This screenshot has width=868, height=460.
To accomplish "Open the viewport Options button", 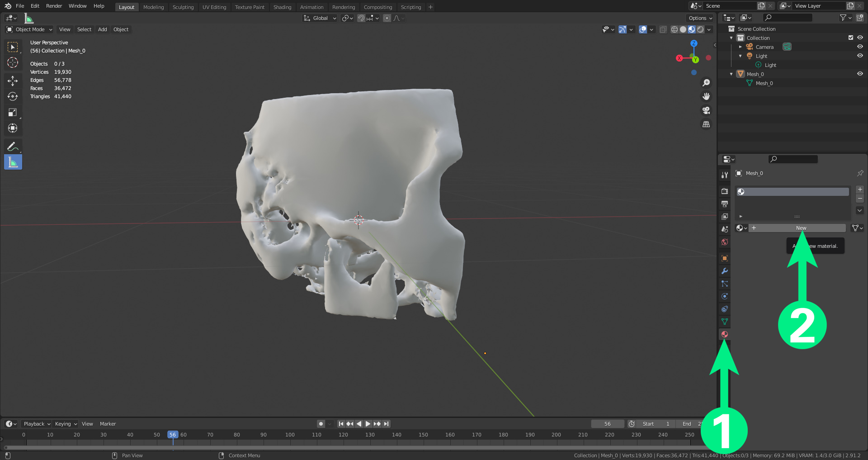I will coord(700,18).
